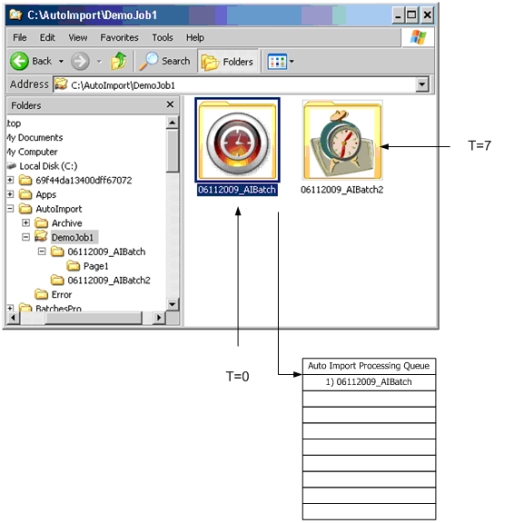Collapse the DemoJob1 folder node
Image resolution: width=524 pixels, height=523 pixels.
[x=26, y=237]
